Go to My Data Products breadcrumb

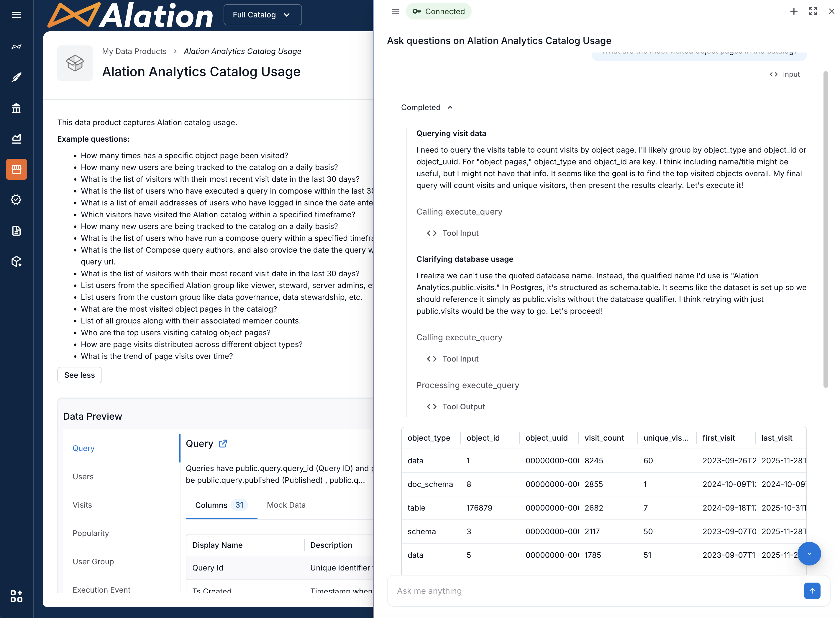click(134, 51)
